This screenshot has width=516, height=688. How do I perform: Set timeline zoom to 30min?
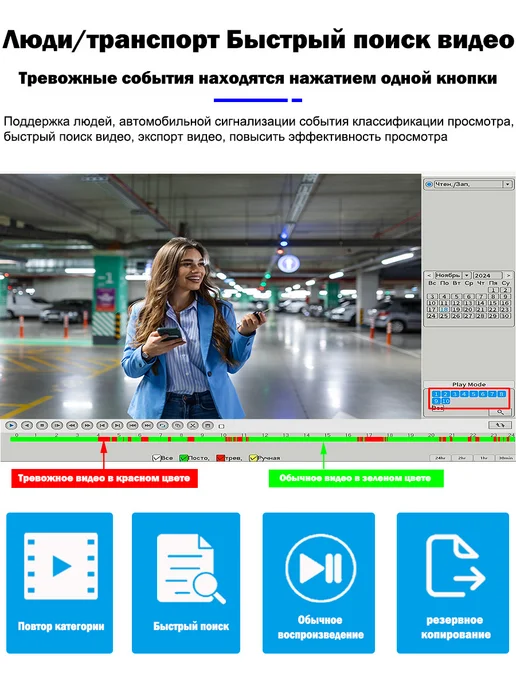pos(505,458)
